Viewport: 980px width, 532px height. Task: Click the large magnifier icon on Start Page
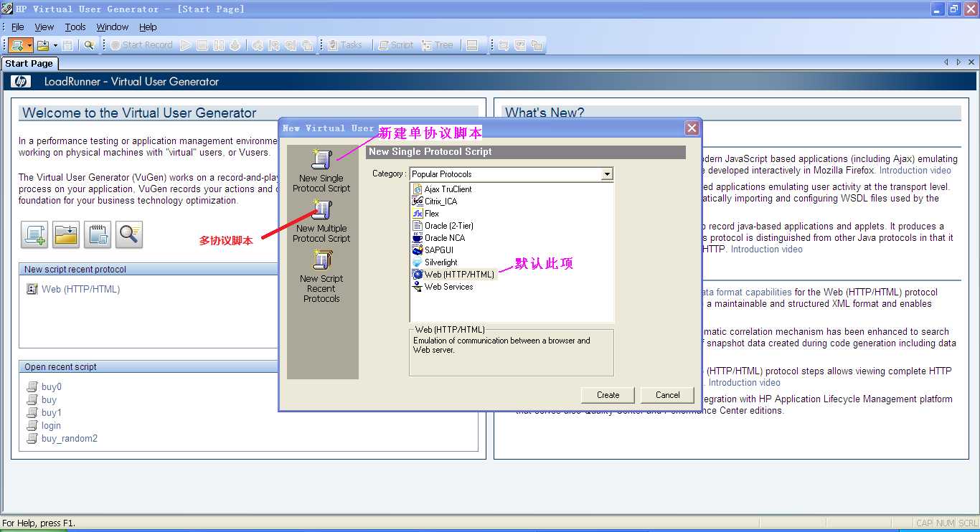(129, 234)
